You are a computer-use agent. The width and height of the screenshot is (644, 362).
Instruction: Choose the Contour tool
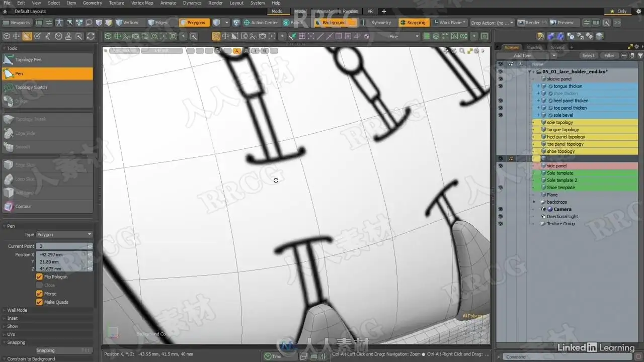tap(47, 206)
